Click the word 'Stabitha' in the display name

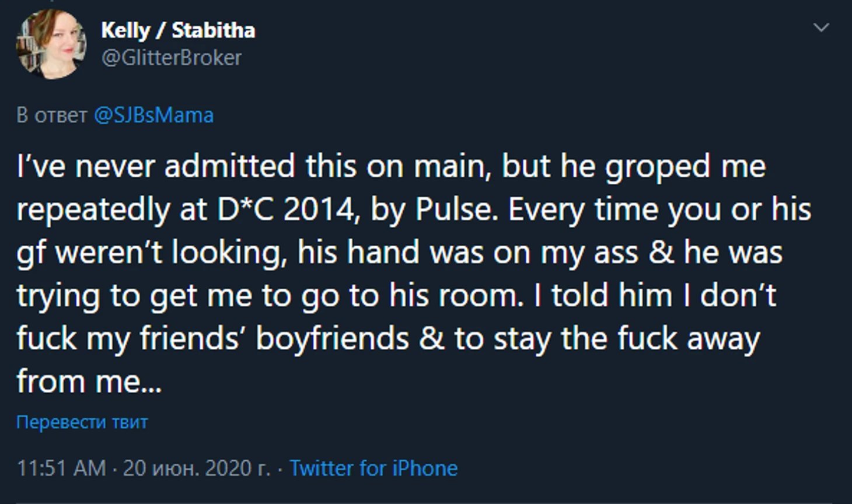213,30
